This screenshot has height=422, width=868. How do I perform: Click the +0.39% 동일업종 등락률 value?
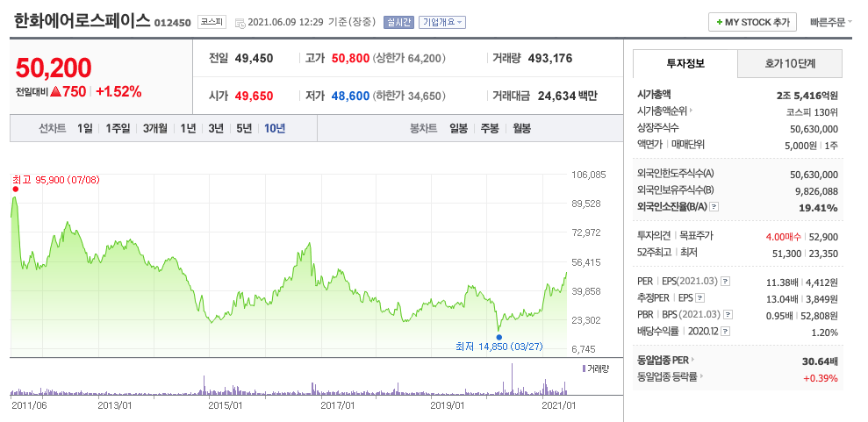tap(821, 378)
